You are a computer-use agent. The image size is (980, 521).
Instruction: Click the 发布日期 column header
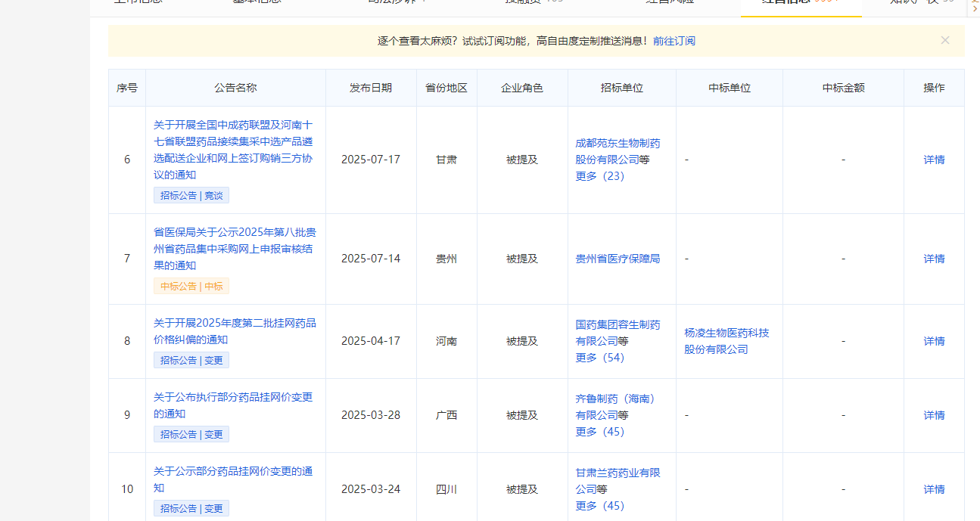[x=371, y=88]
